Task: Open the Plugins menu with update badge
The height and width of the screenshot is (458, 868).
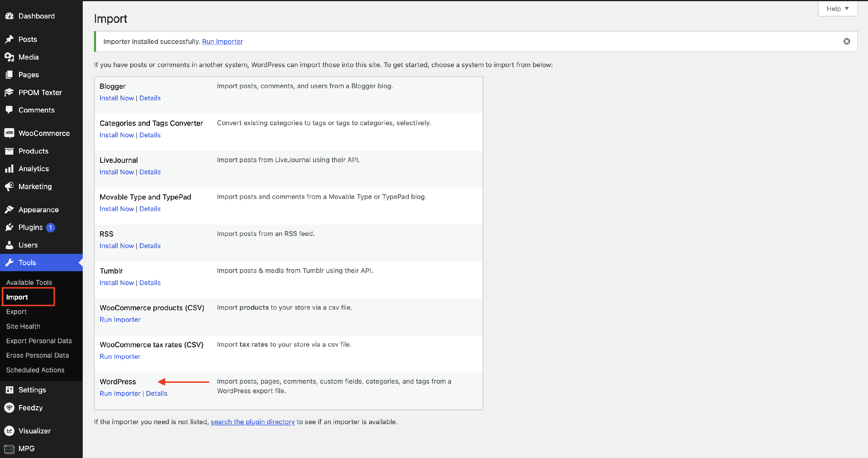Action: tap(31, 227)
